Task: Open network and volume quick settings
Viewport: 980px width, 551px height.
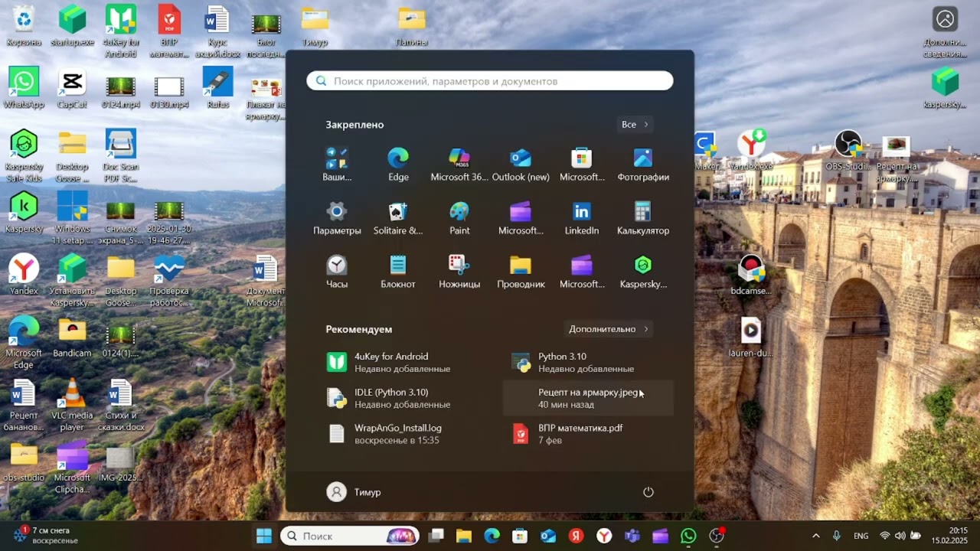Action: click(900, 536)
